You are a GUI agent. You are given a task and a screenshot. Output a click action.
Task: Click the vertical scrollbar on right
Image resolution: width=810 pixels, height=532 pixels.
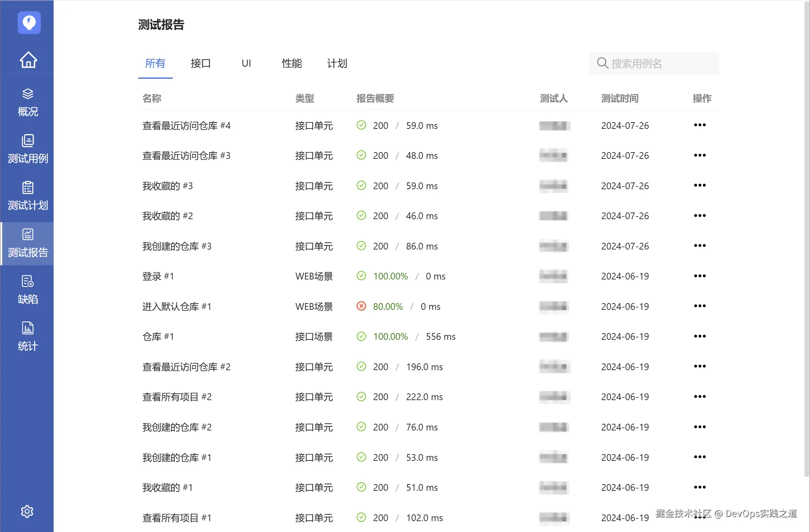click(807, 240)
